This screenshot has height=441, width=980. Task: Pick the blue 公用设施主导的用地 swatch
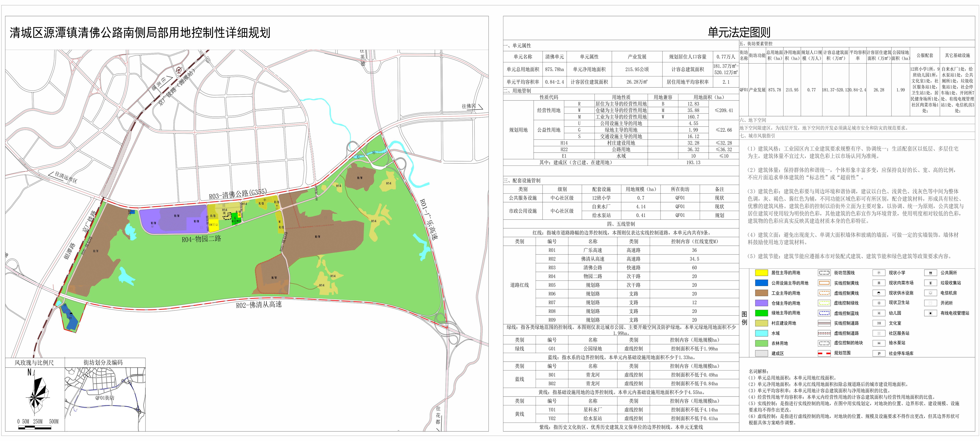pyautogui.click(x=761, y=283)
